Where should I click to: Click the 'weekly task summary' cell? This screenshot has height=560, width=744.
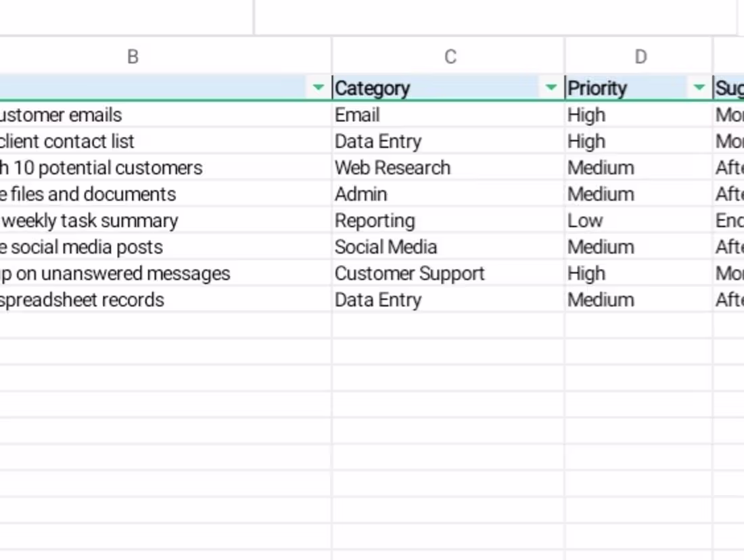166,220
